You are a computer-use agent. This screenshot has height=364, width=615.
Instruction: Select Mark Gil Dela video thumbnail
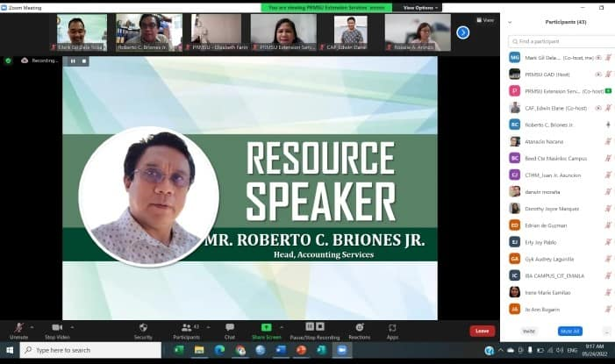[82, 32]
